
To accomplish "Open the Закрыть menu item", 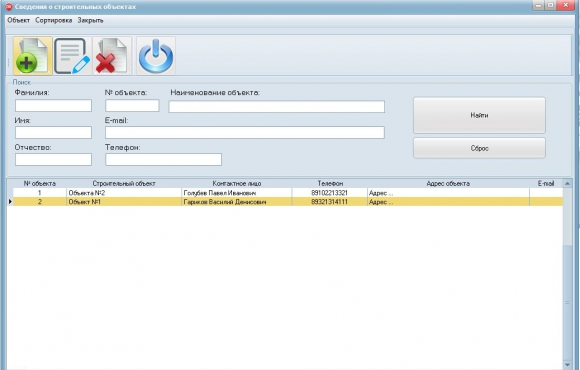I will [x=90, y=20].
